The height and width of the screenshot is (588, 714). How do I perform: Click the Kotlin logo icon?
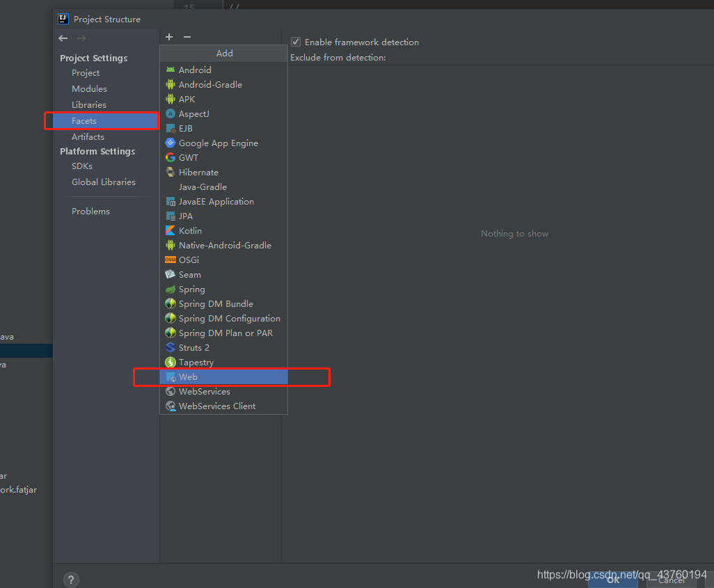170,230
